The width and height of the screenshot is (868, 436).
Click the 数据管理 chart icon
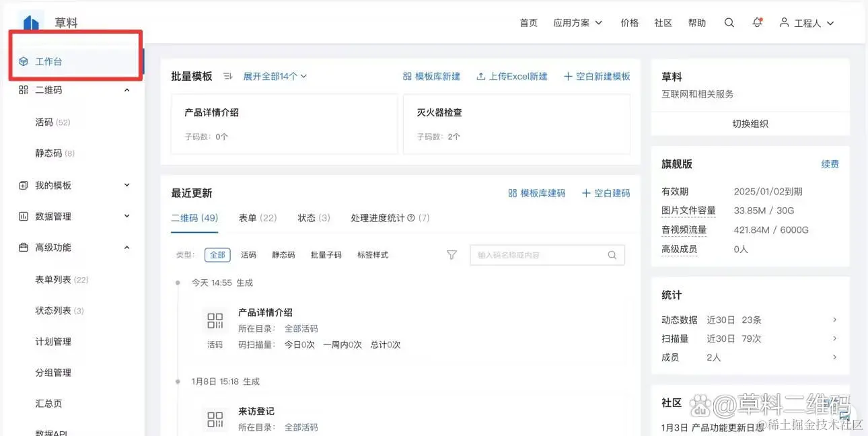(23, 216)
